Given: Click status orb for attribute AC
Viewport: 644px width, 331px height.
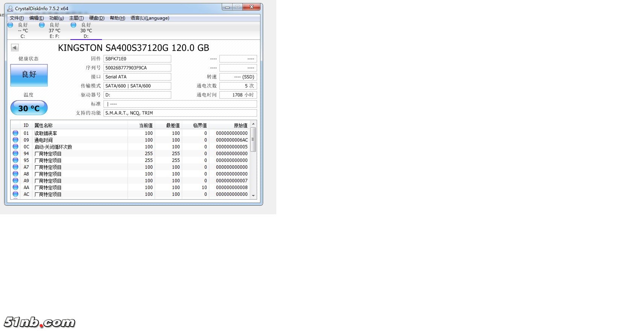Looking at the screenshot, I should click(x=15, y=194).
